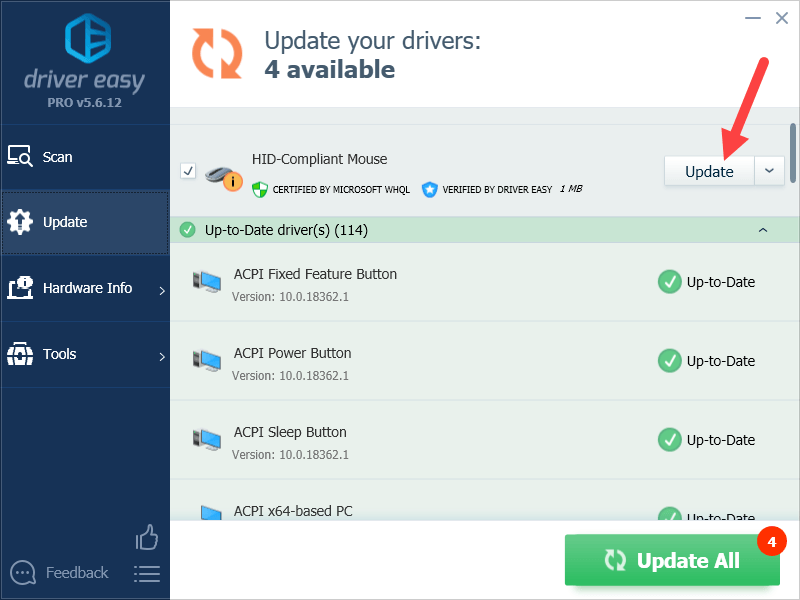
Task: Click ACPI Power Button Up-to-Date checkmark
Action: point(669,361)
